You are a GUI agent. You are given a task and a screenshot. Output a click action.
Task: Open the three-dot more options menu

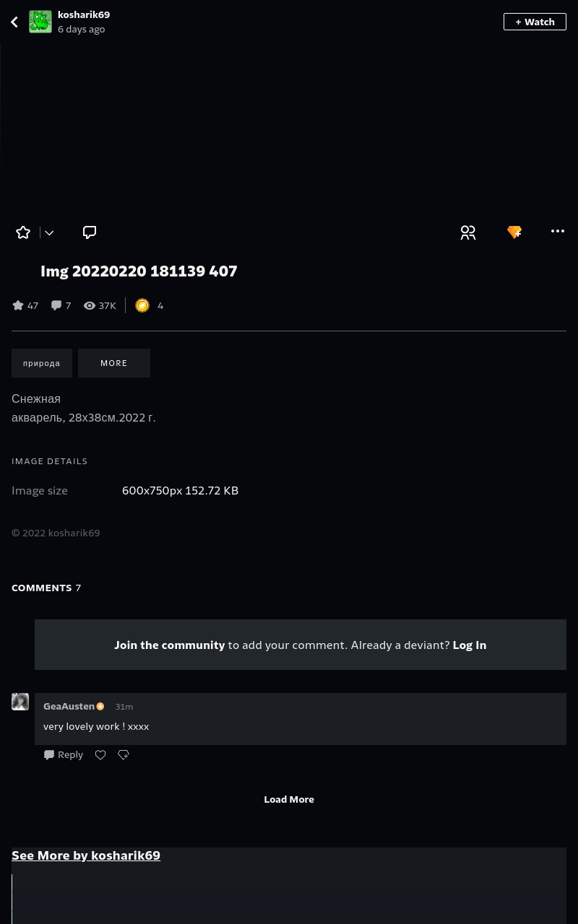[x=558, y=231]
